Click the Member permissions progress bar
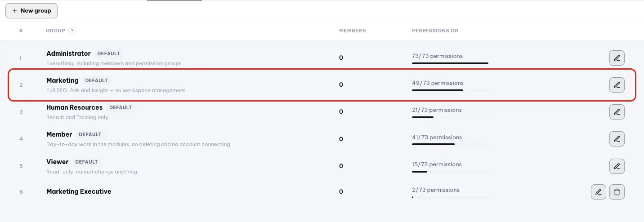The width and height of the screenshot is (644, 222). point(450,144)
